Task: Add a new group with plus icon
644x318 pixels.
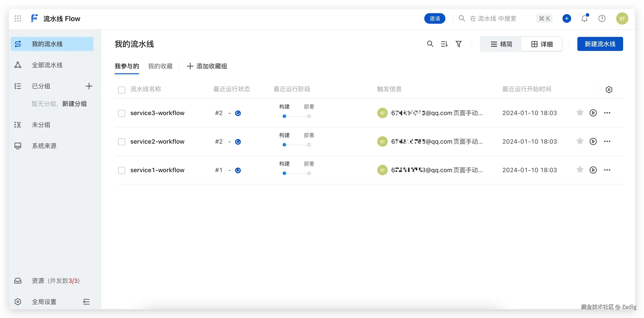Action: click(89, 86)
